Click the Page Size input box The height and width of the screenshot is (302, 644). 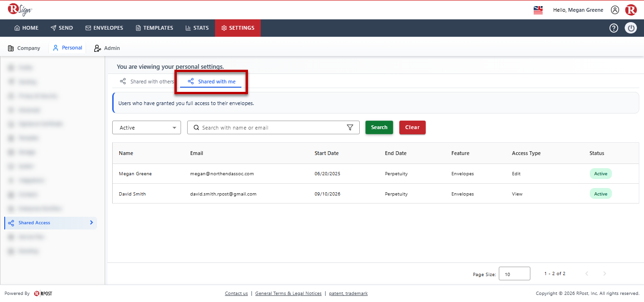(514, 274)
